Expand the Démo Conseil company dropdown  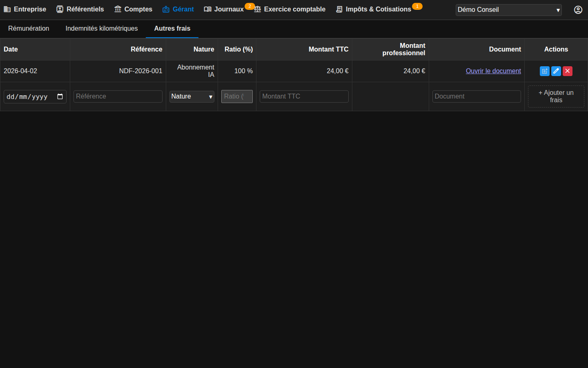coord(508,10)
